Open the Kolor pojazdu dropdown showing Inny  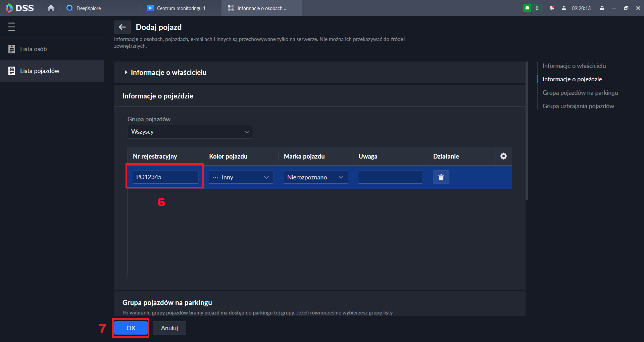pos(241,177)
